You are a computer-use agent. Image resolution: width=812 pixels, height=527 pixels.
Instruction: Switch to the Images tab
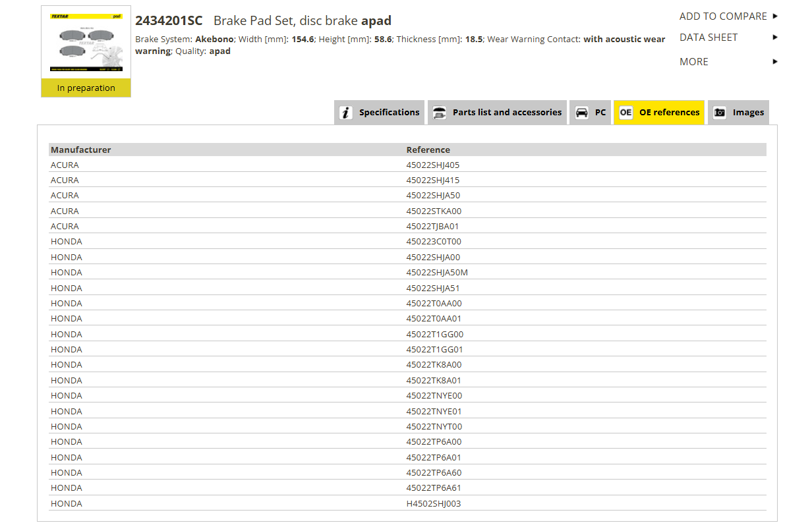click(x=738, y=113)
